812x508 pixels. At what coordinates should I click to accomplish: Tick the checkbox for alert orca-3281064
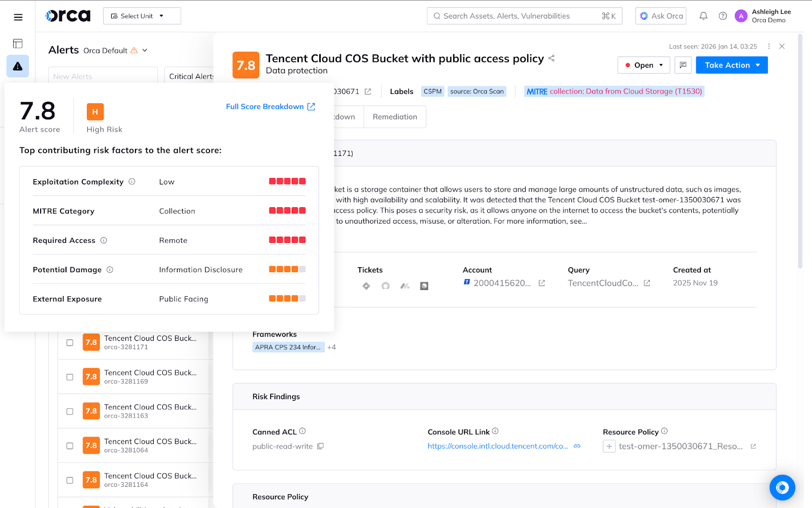click(70, 446)
